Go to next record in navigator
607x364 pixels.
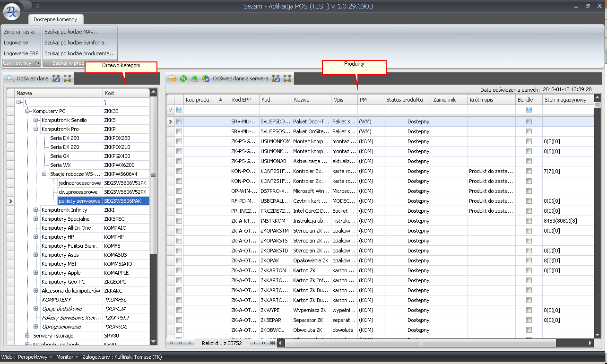255,343
